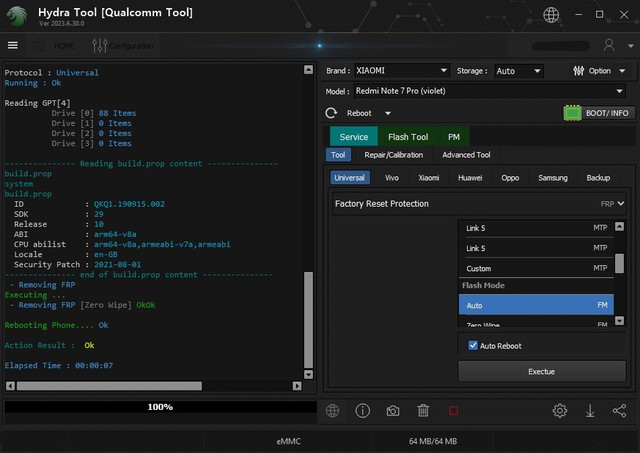Select the Advanced Tool sub-tab
This screenshot has width=640, height=453.
466,155
